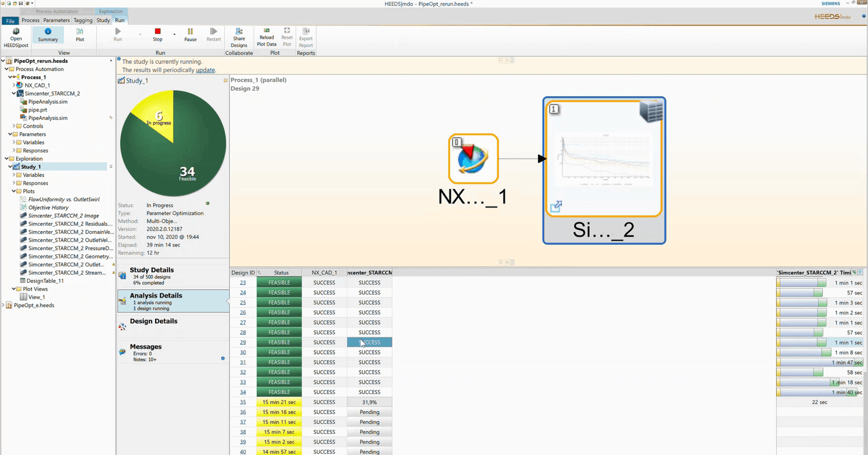
Task: Select the NX_CAD_1 tree node
Action: click(x=37, y=85)
